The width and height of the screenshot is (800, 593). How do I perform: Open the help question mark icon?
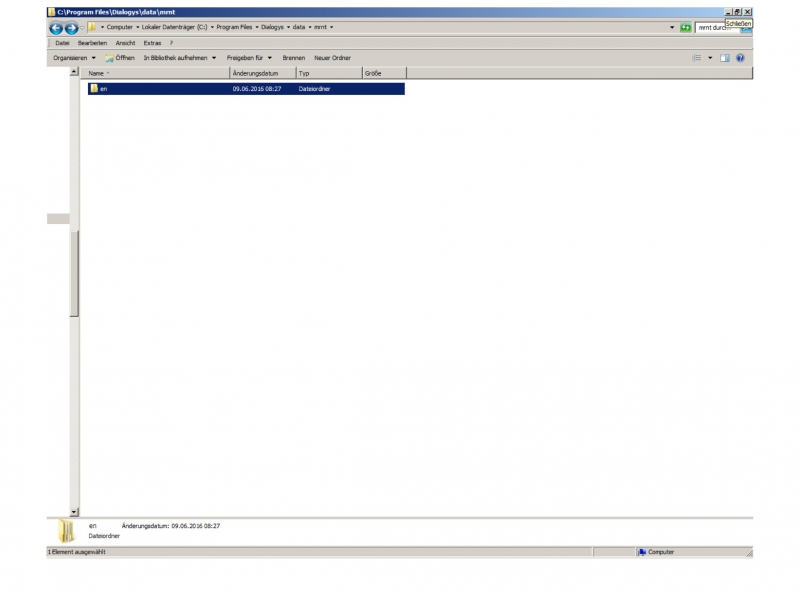coord(740,58)
